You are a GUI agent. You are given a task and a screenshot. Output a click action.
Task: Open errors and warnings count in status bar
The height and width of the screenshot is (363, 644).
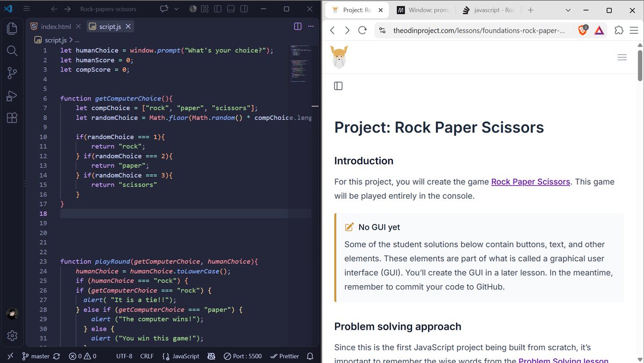pyautogui.click(x=83, y=356)
